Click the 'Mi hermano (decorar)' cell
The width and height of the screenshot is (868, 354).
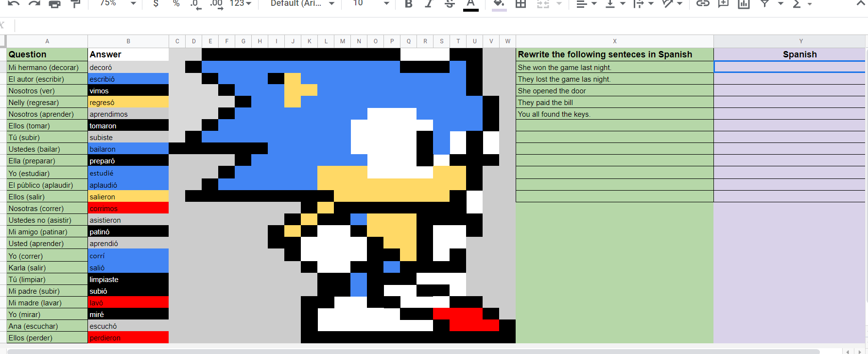(x=47, y=67)
